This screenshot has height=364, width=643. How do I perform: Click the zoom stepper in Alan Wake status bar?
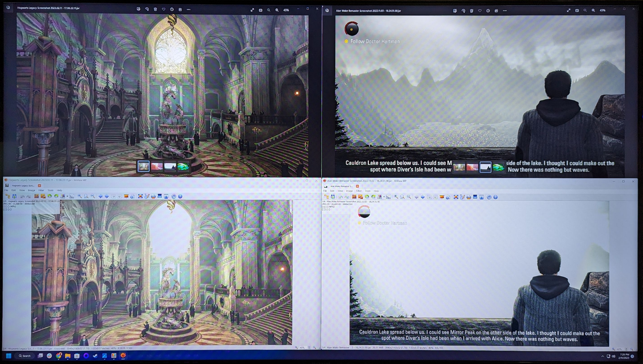(x=626, y=349)
